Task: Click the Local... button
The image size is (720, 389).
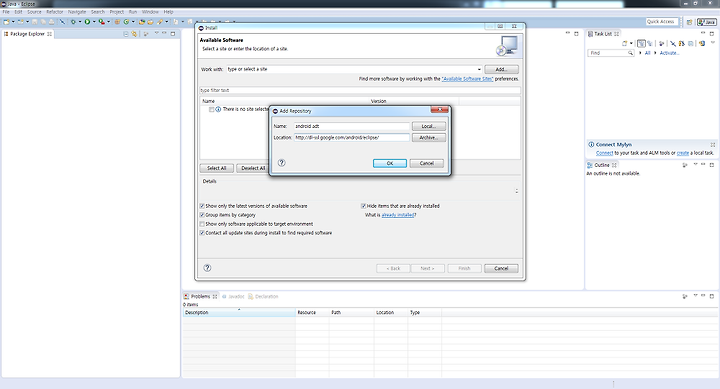Action: click(x=428, y=126)
